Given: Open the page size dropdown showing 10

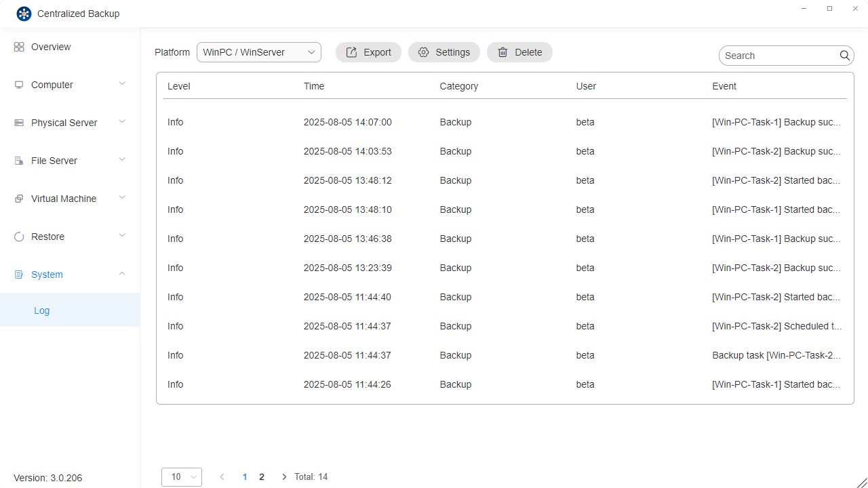Looking at the screenshot, I should (181, 476).
